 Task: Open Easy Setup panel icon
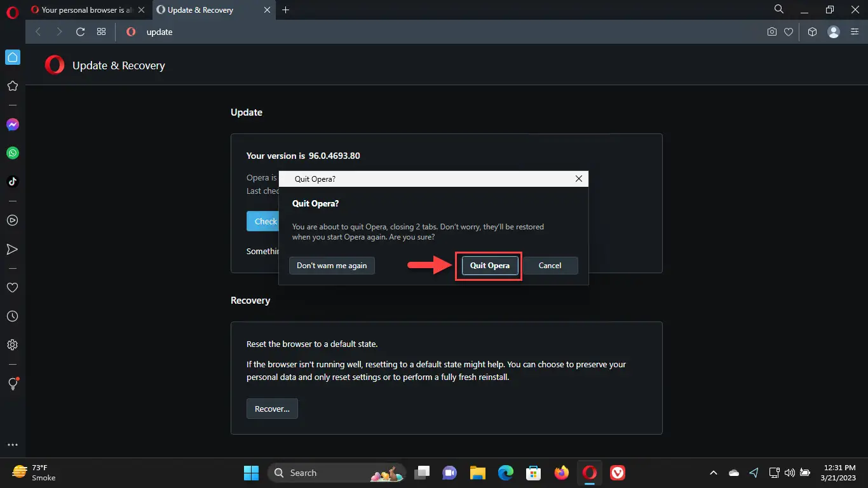(854, 32)
